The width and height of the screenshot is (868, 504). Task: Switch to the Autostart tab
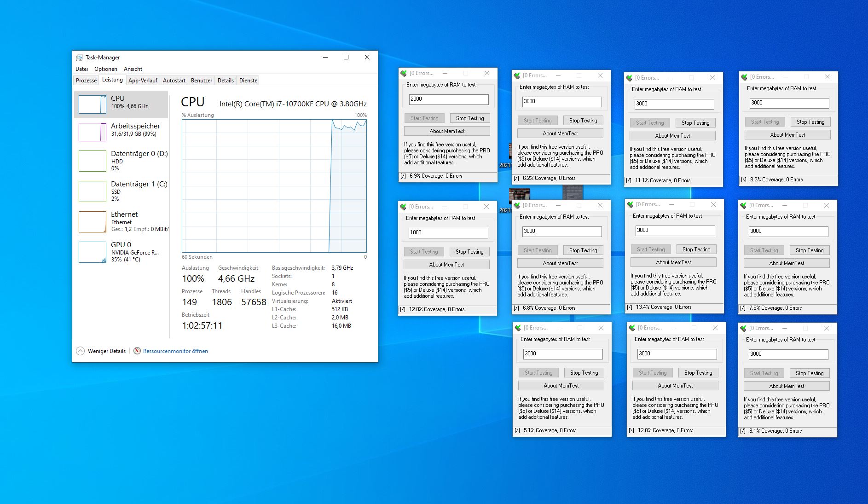click(174, 81)
